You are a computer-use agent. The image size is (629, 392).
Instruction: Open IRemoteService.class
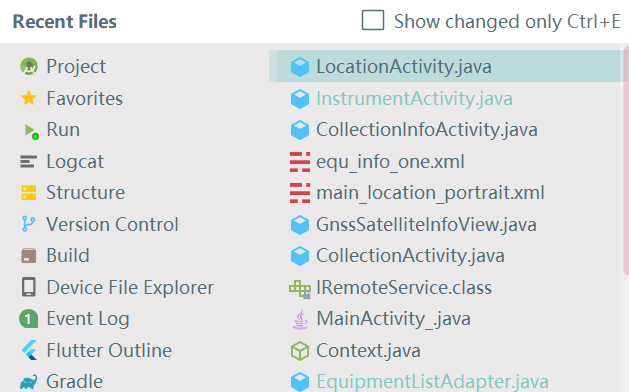(x=404, y=288)
